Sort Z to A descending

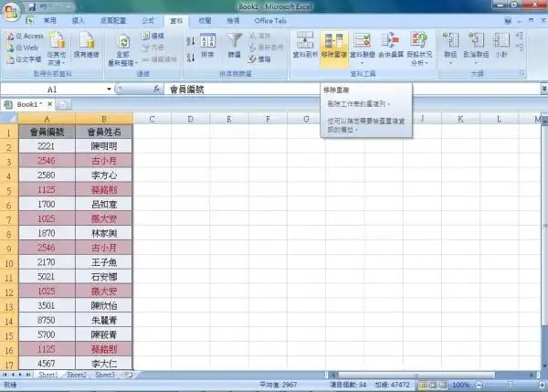pos(191,58)
